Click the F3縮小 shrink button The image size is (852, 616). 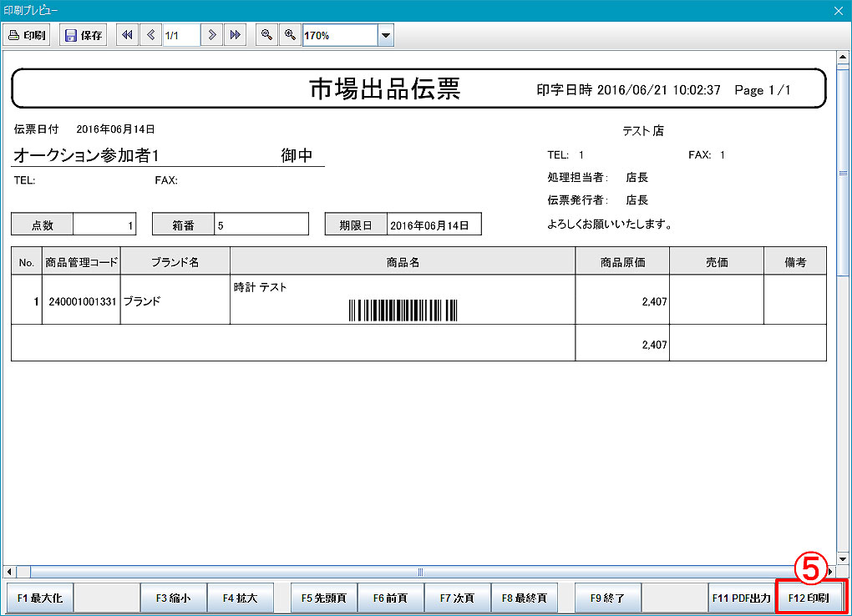point(173,597)
